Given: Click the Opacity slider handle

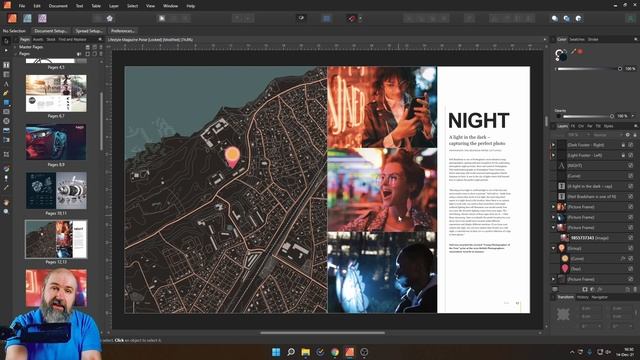Looking at the screenshot, I should pyautogui.click(x=611, y=116).
